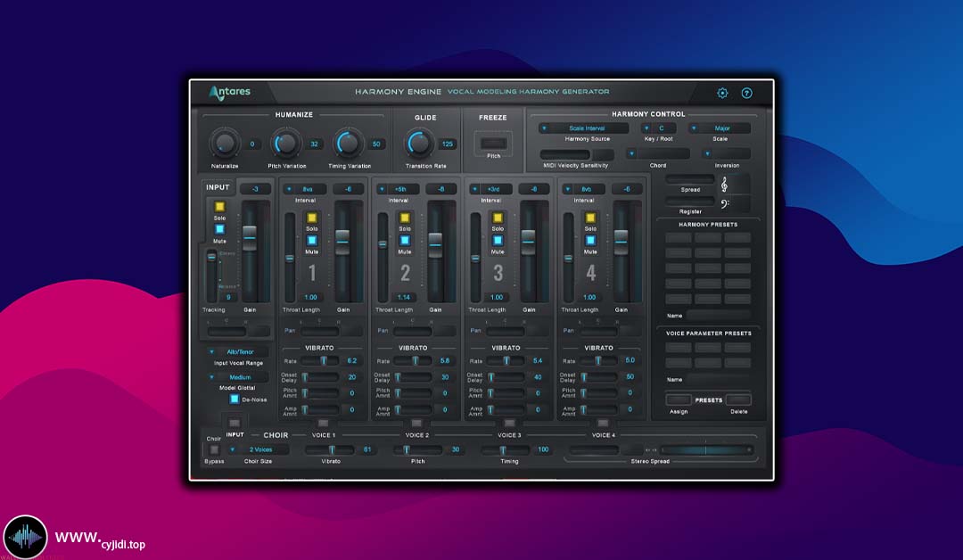Toggle the De-Noise checkbox

point(234,399)
